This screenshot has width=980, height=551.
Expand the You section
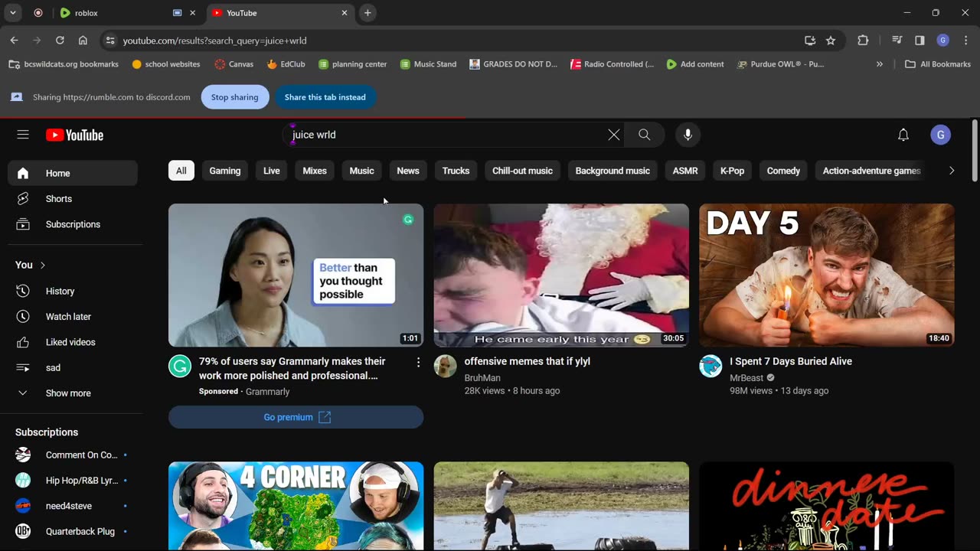point(31,265)
